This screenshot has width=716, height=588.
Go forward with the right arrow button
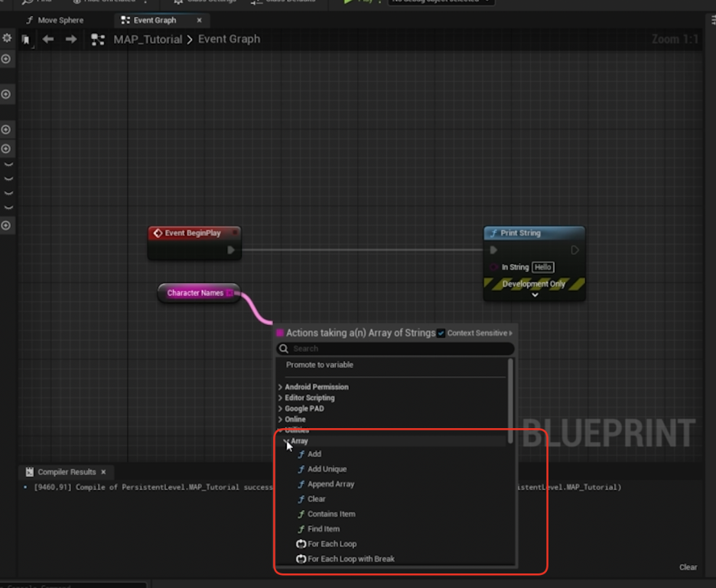click(71, 39)
